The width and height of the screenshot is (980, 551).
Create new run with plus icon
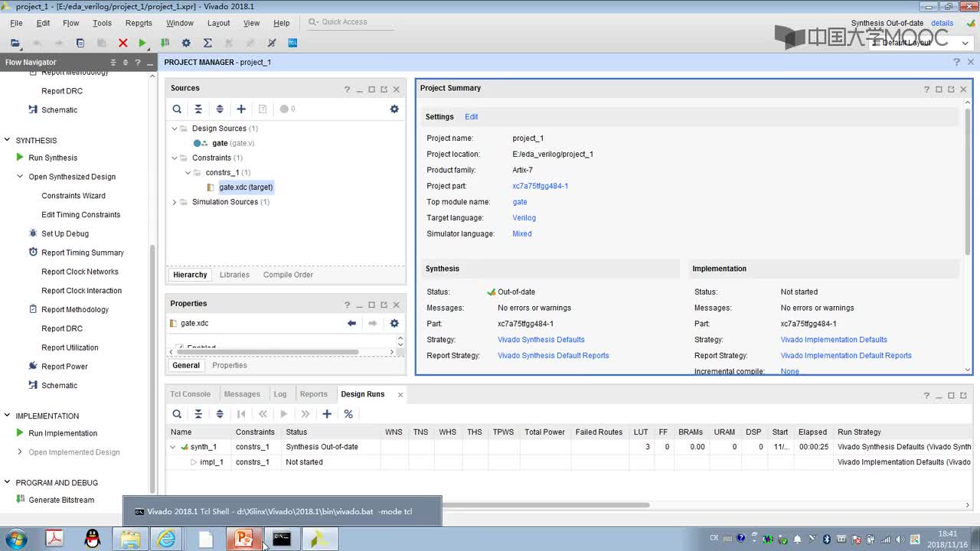coord(327,414)
